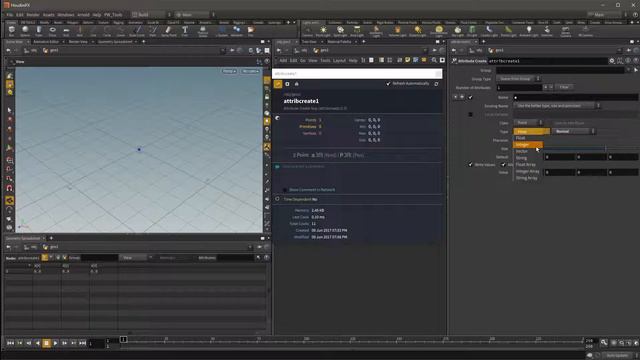Open the Existing Name behavior dropdown
Viewport: 640px width, 360px height.
coord(557,106)
